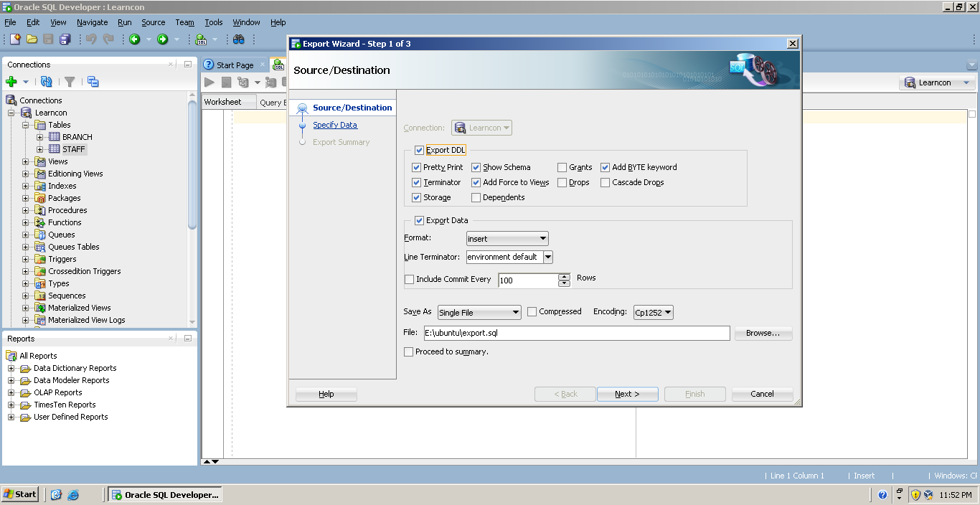Toggle the Export DDL checkbox
Viewport: 980px width, 505px height.
(x=419, y=150)
